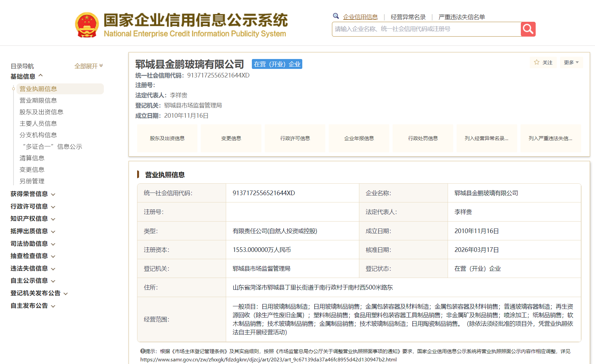Screen dimensions: 595x364
Task: Click the address 山东省菏泽市郓城县丁里长街道
Action: 313,287
